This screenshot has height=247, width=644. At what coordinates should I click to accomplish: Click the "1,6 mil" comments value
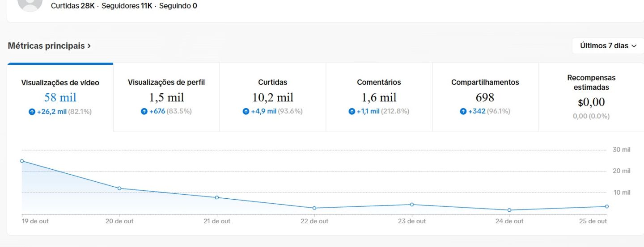tap(379, 97)
